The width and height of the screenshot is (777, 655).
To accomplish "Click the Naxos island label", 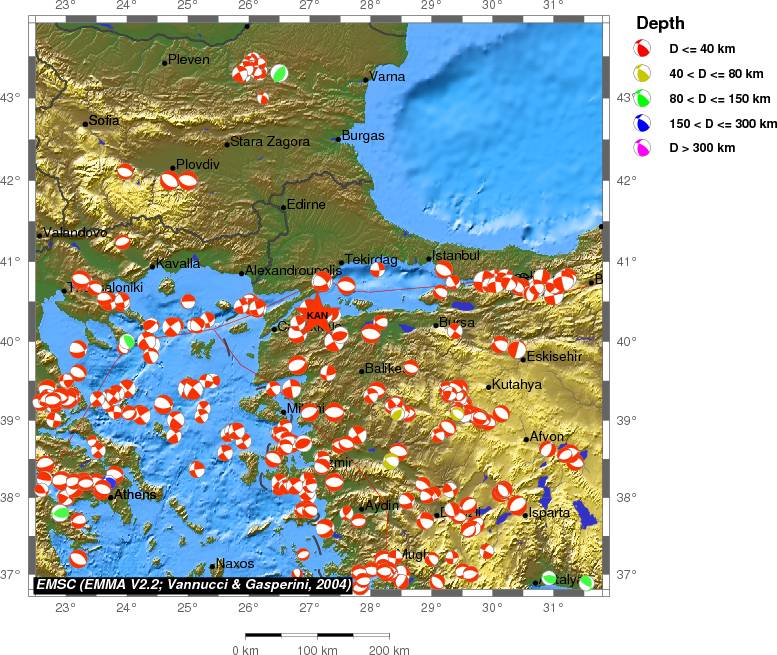I will 235,564.
